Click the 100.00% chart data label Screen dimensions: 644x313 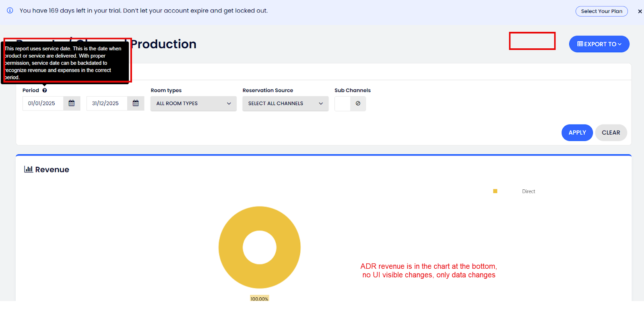(259, 298)
